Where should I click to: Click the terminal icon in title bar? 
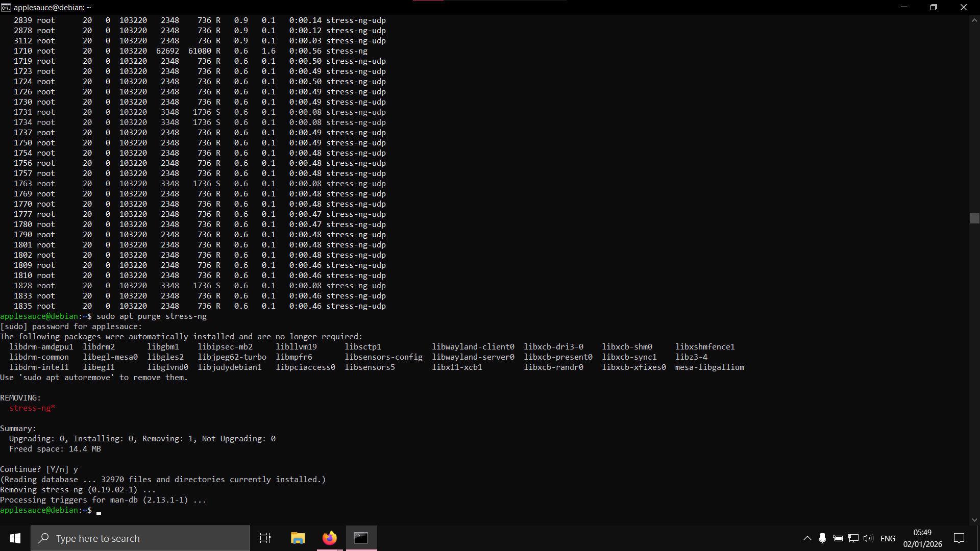pyautogui.click(x=6, y=7)
